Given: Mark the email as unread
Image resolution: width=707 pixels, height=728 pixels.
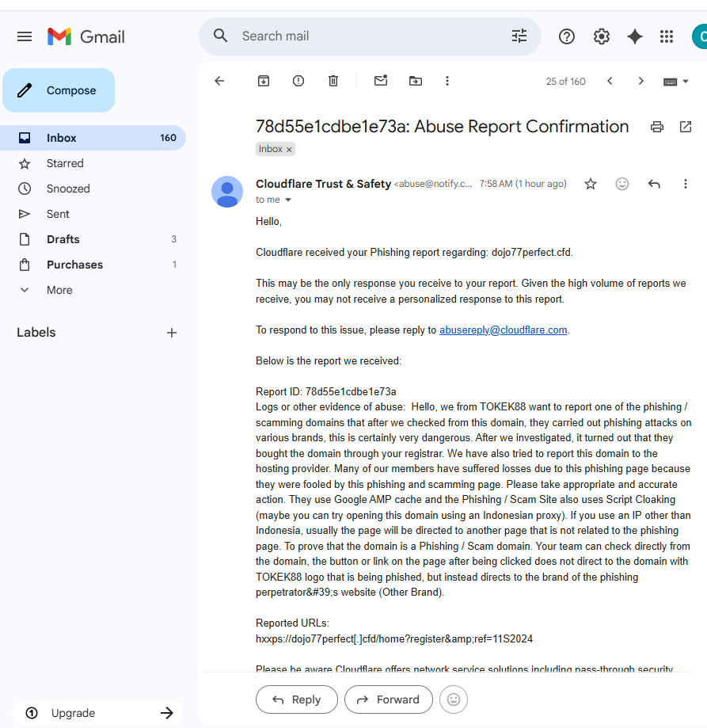Looking at the screenshot, I should click(x=381, y=80).
